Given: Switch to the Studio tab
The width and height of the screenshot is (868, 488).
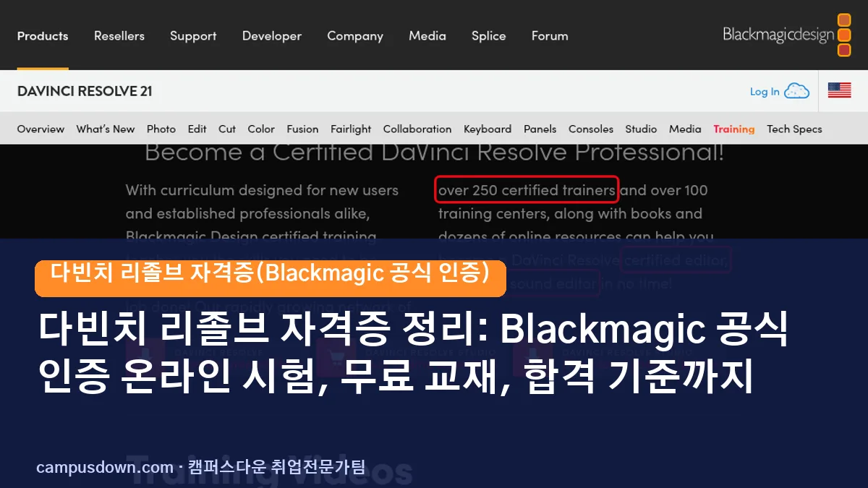Looking at the screenshot, I should 641,129.
